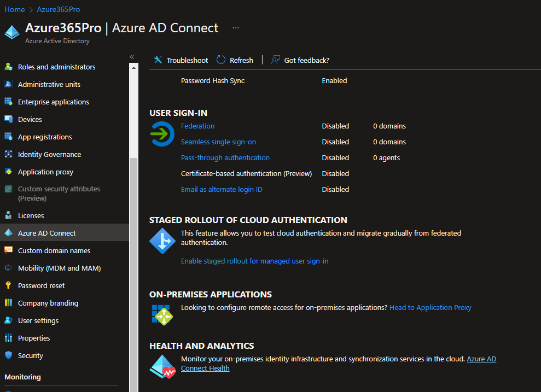Image resolution: width=541 pixels, height=392 pixels.
Task: Click the Troubleshoot button
Action: (x=181, y=60)
